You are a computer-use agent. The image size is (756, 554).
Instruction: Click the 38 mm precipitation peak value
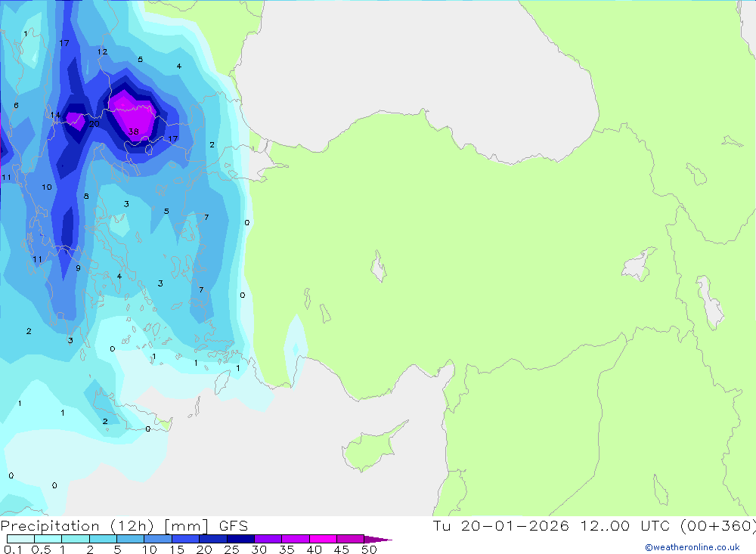click(x=134, y=132)
